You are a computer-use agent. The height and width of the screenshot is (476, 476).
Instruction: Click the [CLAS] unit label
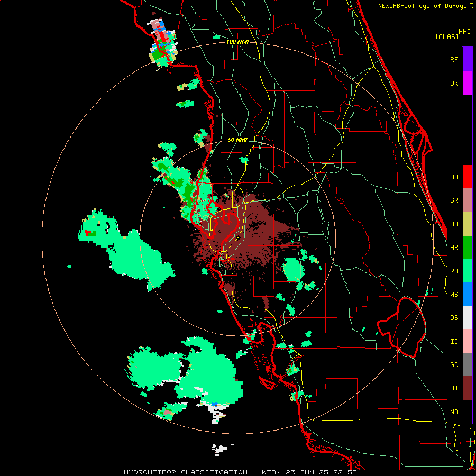pos(447,36)
